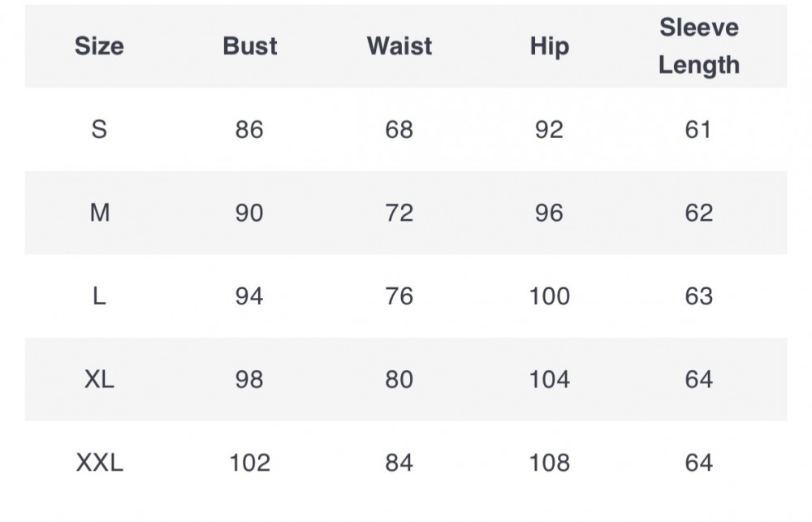812x522 pixels.
Task: Click bust value 86 for size S
Action: [x=249, y=129]
